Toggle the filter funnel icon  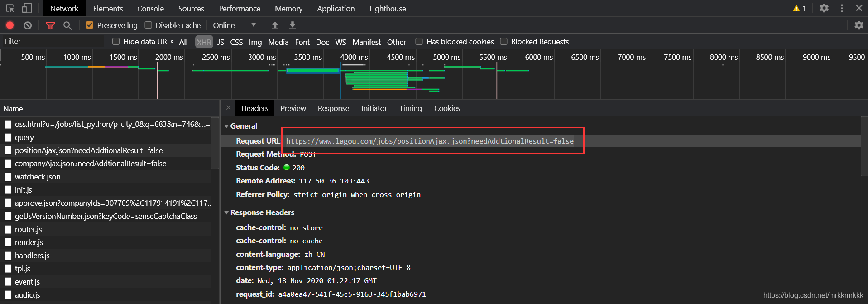tap(50, 25)
